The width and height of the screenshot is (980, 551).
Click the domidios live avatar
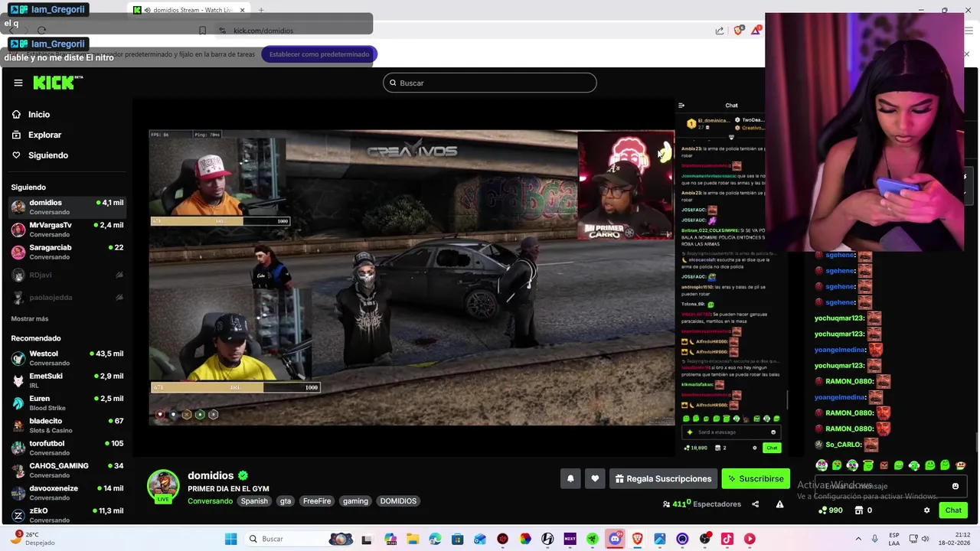pyautogui.click(x=163, y=486)
